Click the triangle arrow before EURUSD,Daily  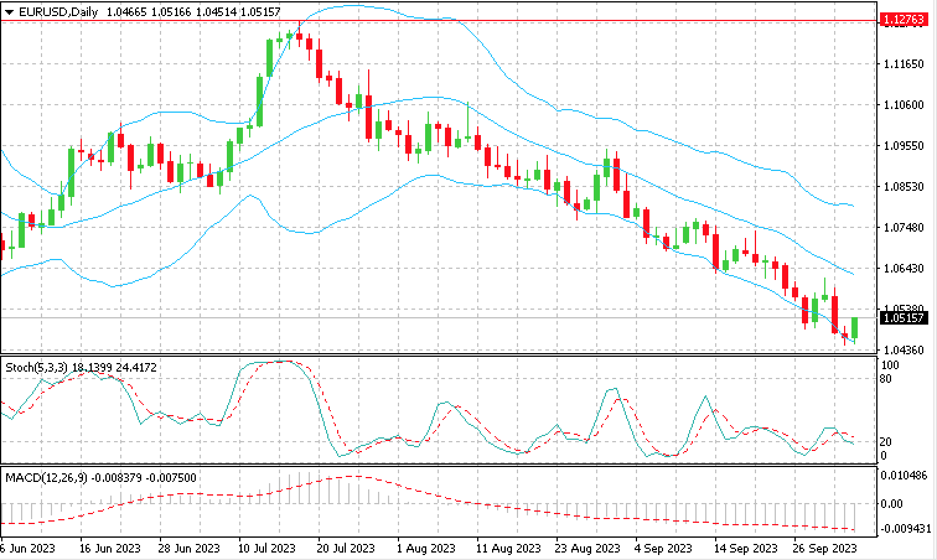pyautogui.click(x=9, y=12)
